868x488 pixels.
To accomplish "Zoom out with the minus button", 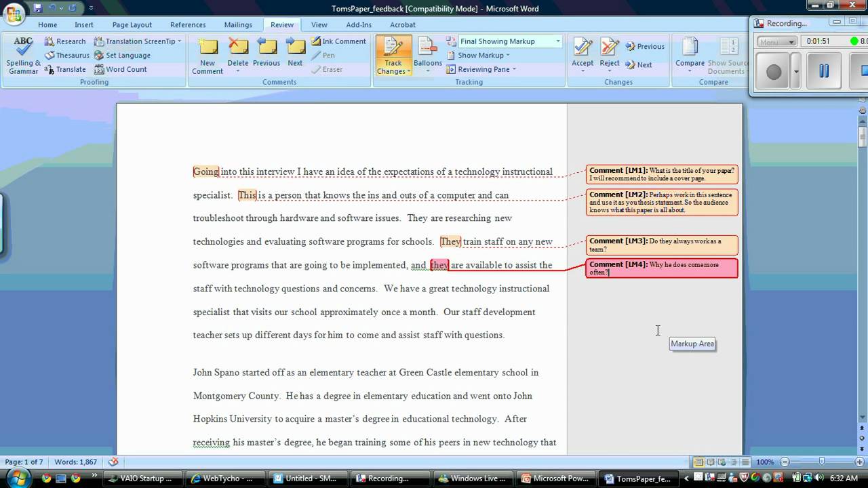I will pos(785,462).
